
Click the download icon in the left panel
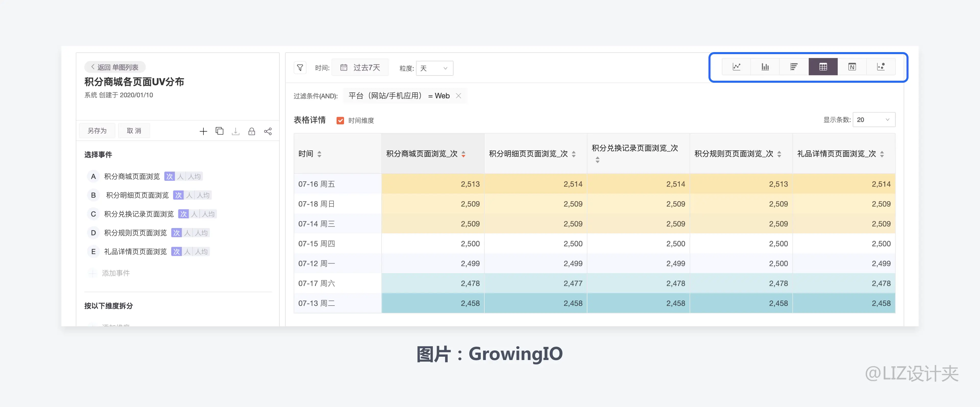coord(236,131)
